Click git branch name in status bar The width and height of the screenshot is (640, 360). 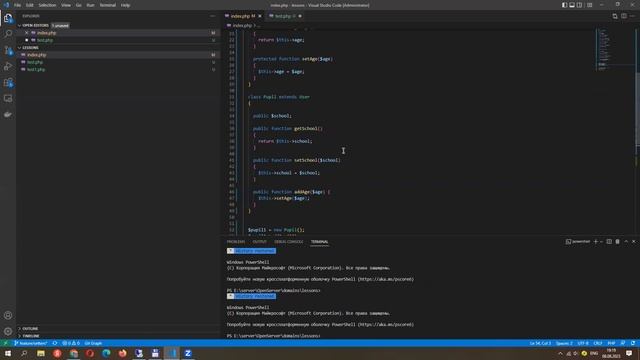click(x=31, y=343)
